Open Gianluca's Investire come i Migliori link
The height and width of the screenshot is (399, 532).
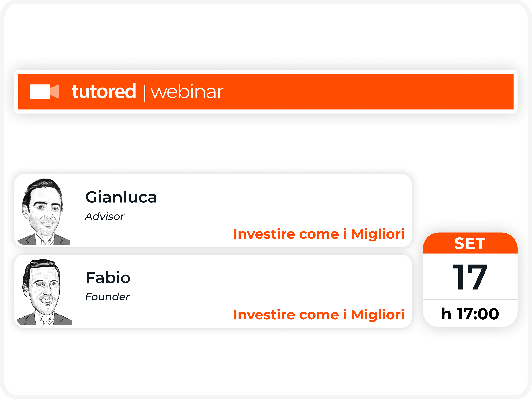319,234
